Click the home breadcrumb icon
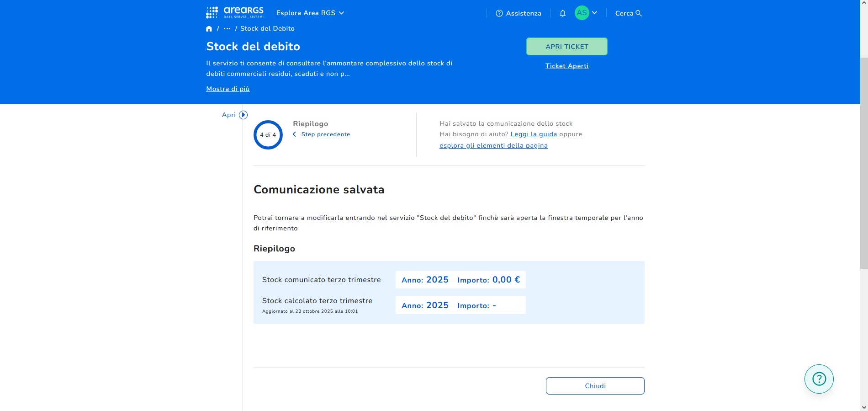This screenshot has width=868, height=411. pyautogui.click(x=209, y=29)
